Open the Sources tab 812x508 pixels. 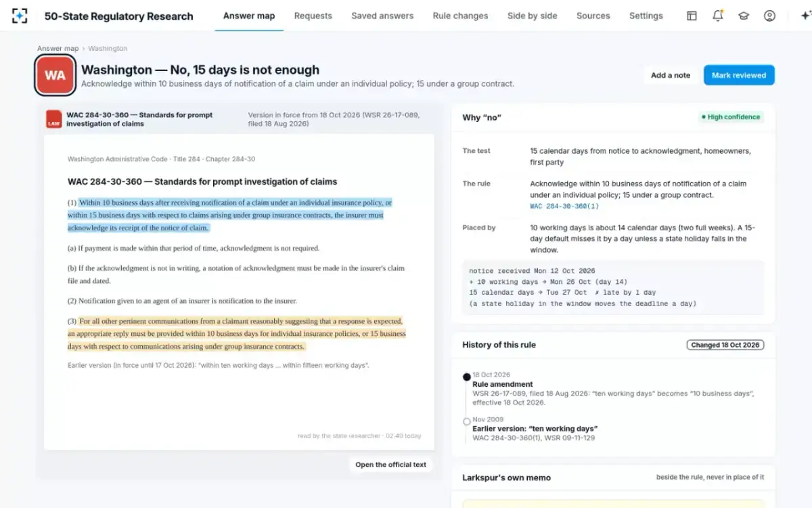(593, 16)
